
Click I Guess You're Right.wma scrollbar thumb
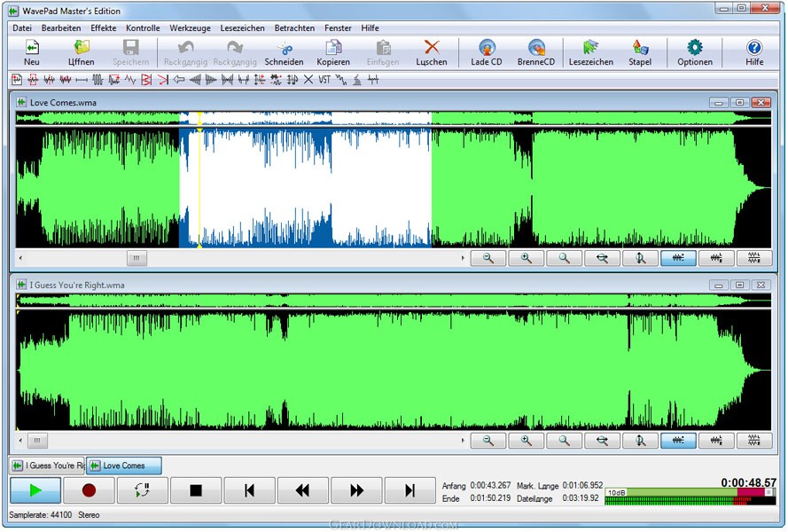pos(37,441)
